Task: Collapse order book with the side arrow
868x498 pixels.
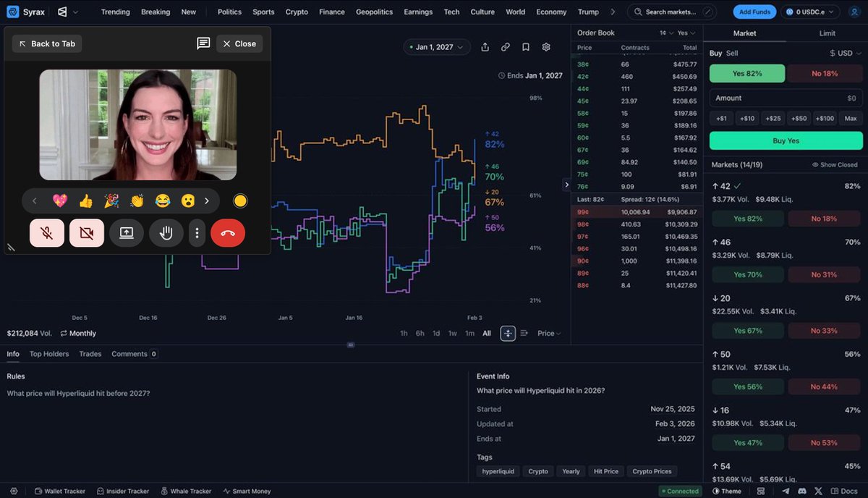Action: point(566,185)
